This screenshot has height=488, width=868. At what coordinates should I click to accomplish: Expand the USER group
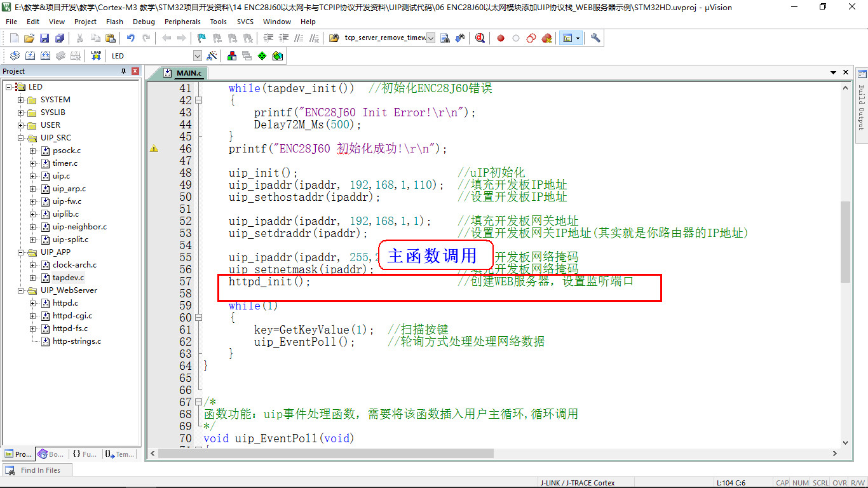tap(20, 125)
